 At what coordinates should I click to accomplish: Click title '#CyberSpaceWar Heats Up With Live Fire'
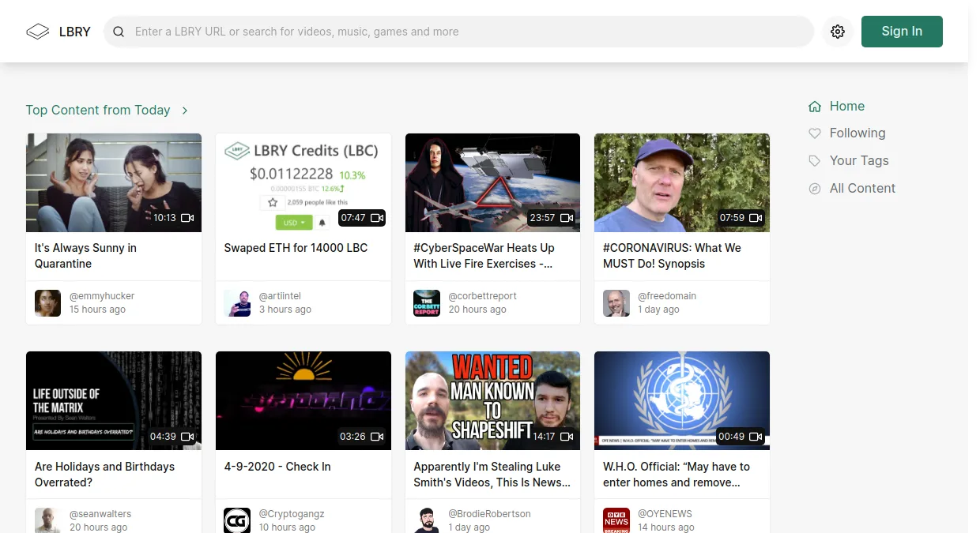click(x=484, y=256)
